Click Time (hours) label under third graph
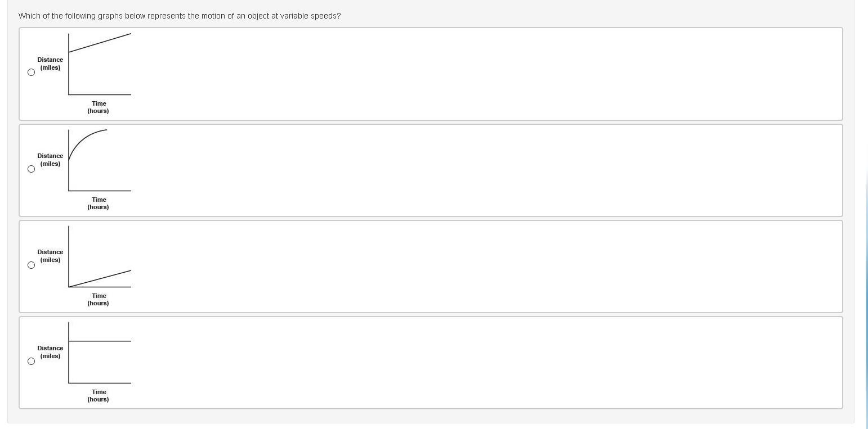The image size is (868, 429). 99,299
